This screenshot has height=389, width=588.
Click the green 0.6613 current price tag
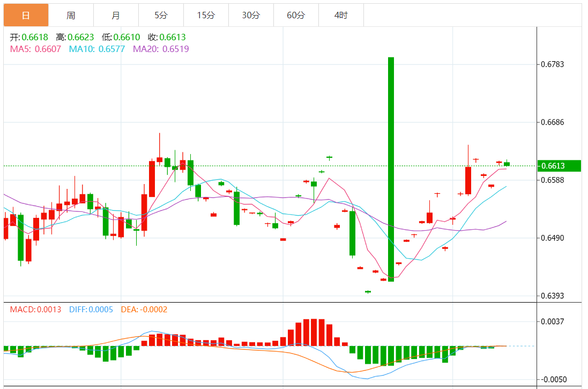point(559,166)
